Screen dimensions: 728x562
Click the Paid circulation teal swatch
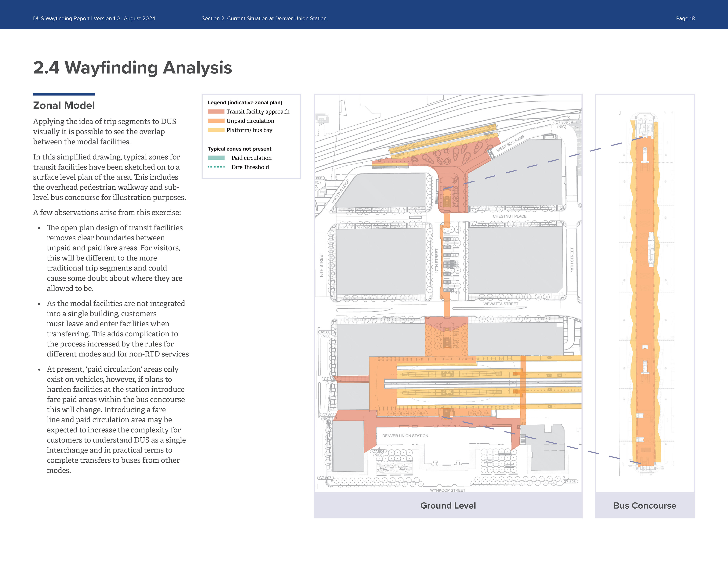[216, 158]
